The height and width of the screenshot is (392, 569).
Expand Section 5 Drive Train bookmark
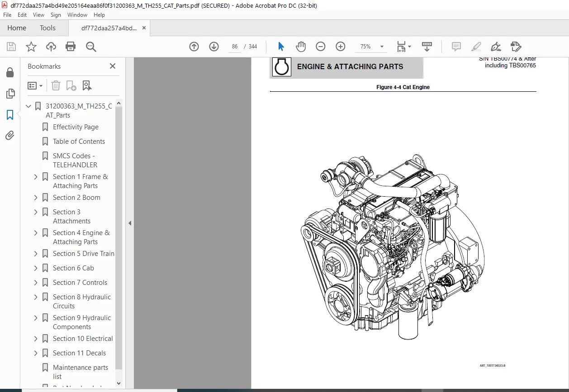pos(36,254)
